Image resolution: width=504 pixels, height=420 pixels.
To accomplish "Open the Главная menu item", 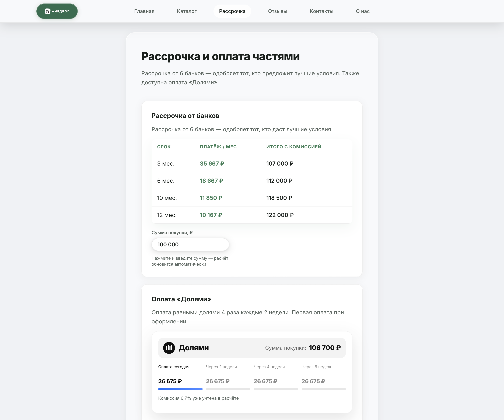I will pyautogui.click(x=144, y=11).
